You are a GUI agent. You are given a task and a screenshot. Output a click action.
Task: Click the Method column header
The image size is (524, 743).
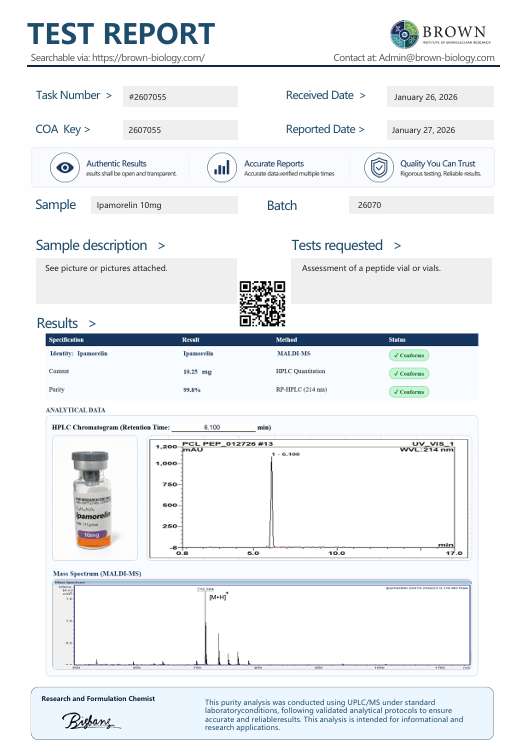pos(287,340)
